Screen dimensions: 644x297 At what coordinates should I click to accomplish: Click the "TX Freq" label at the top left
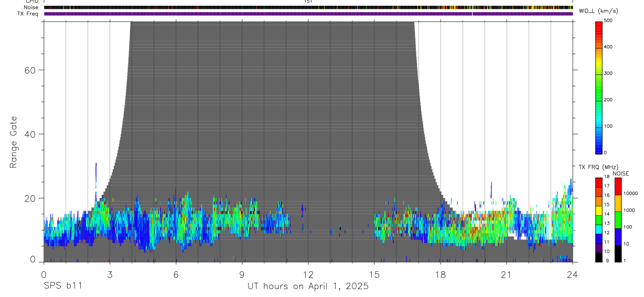coord(28,14)
